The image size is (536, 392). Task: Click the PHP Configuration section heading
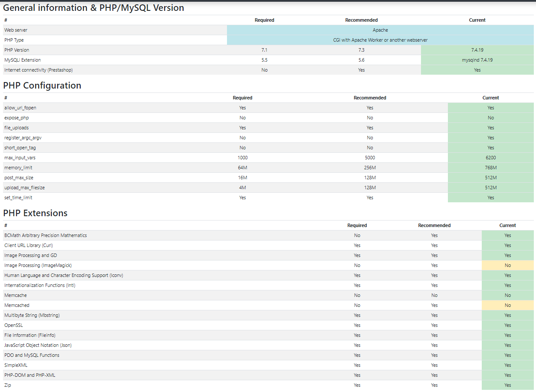point(42,86)
